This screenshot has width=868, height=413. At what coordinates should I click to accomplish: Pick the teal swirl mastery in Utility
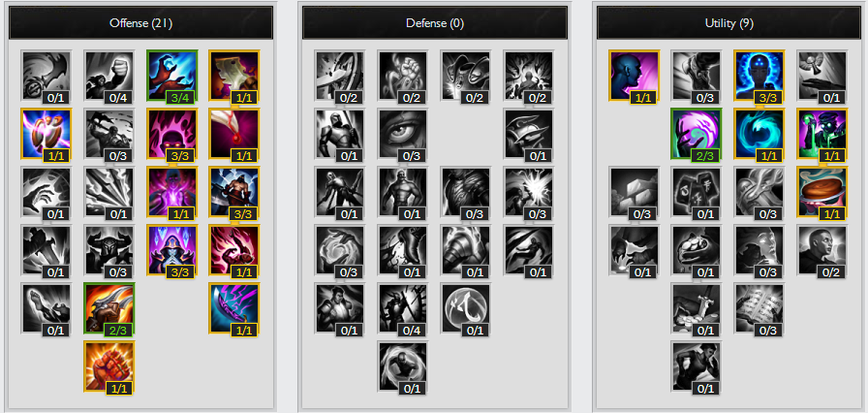pos(759,134)
